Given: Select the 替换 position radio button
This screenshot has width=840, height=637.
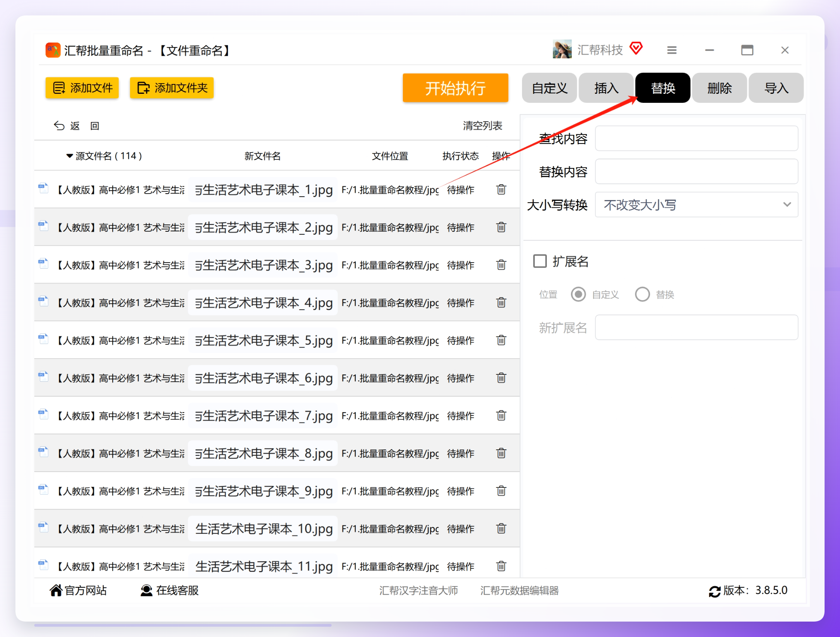Looking at the screenshot, I should coord(642,294).
